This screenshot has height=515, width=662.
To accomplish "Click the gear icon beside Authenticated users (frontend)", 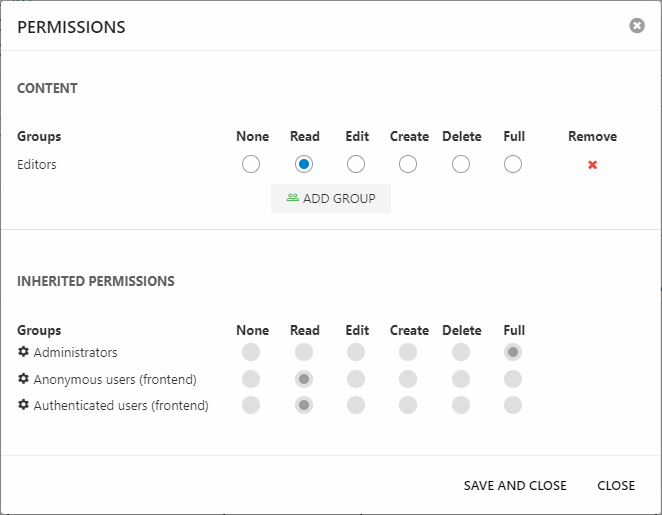I will (x=23, y=405).
